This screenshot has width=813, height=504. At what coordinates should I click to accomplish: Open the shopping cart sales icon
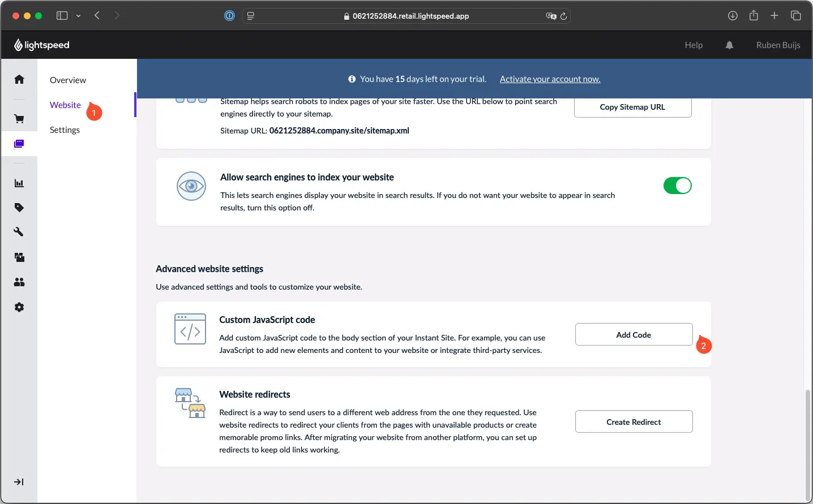coord(19,119)
